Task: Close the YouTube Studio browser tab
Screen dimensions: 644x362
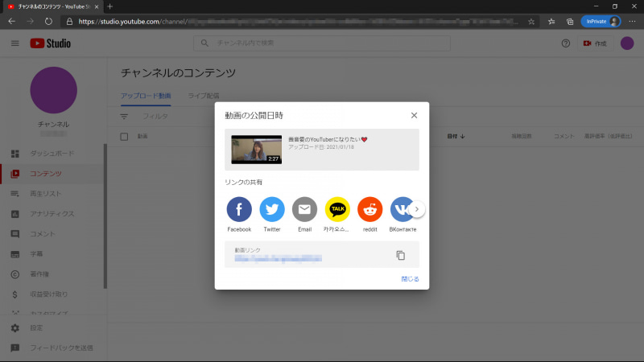Action: 97,6
